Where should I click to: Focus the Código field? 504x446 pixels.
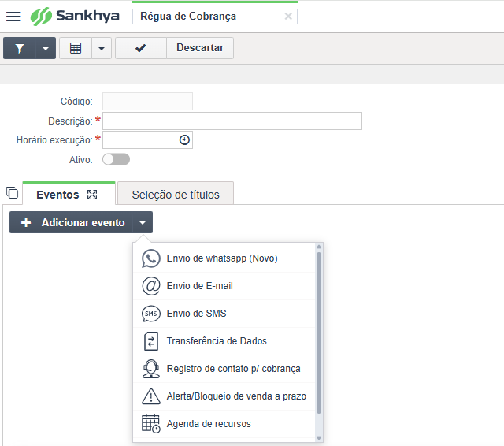147,102
